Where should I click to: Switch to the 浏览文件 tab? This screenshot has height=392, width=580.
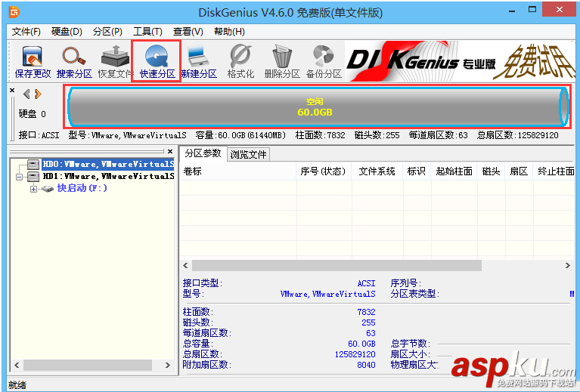point(248,154)
